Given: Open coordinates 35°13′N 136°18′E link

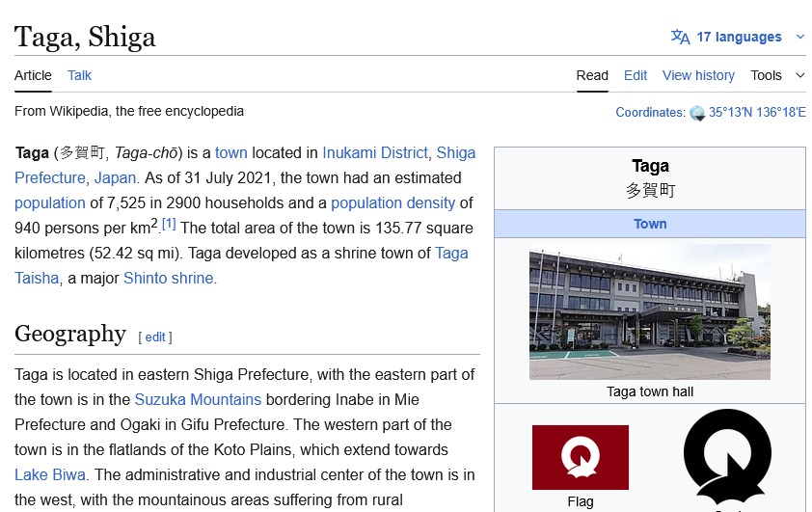Looking at the screenshot, I should click(x=757, y=113).
